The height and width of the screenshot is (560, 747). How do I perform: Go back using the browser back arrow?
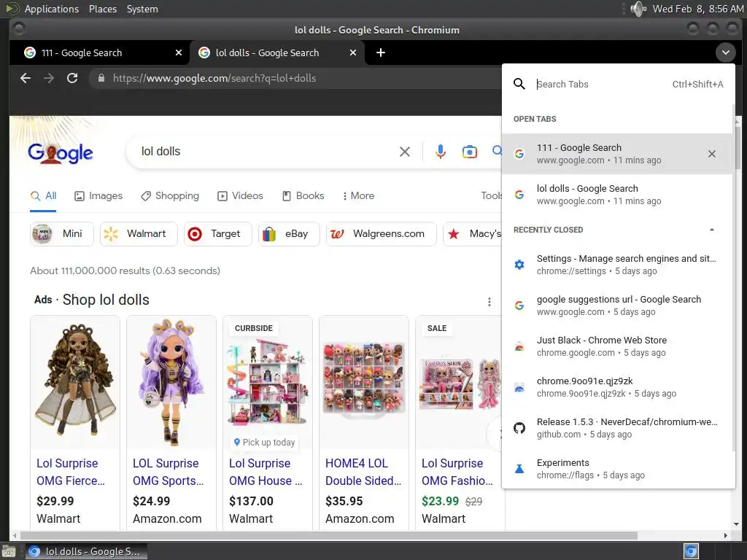26,78
